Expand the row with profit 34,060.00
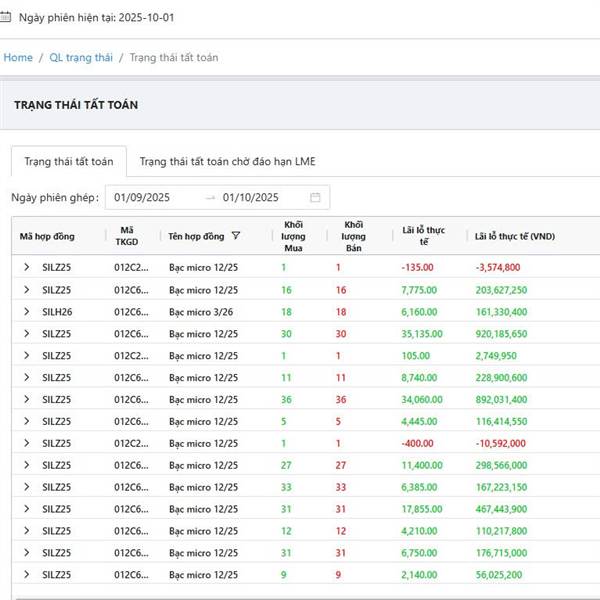This screenshot has height=600, width=600. pyautogui.click(x=27, y=399)
